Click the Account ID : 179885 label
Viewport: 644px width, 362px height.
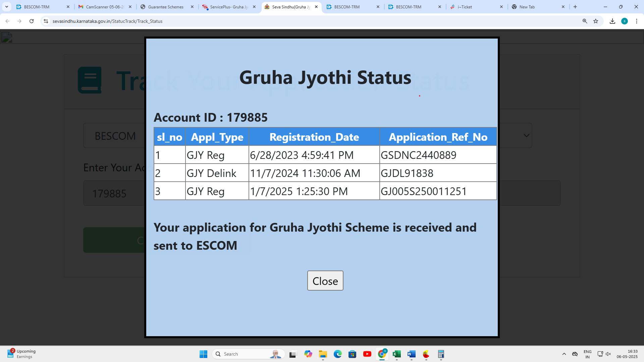click(x=211, y=117)
